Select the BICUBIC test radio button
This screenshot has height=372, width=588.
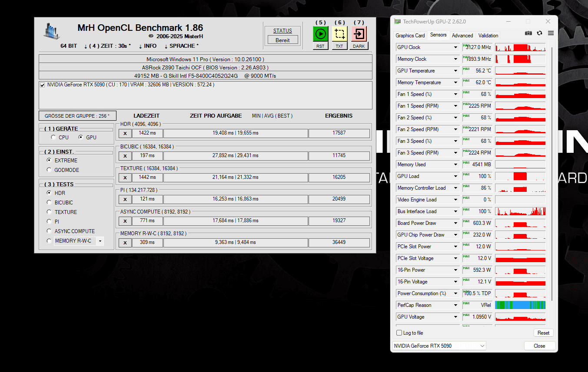point(49,203)
